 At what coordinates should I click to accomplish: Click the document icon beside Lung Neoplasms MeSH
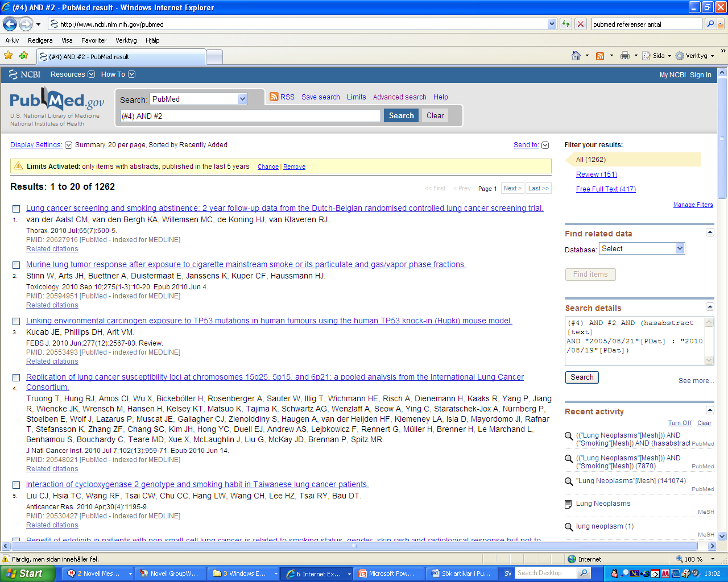click(x=568, y=504)
